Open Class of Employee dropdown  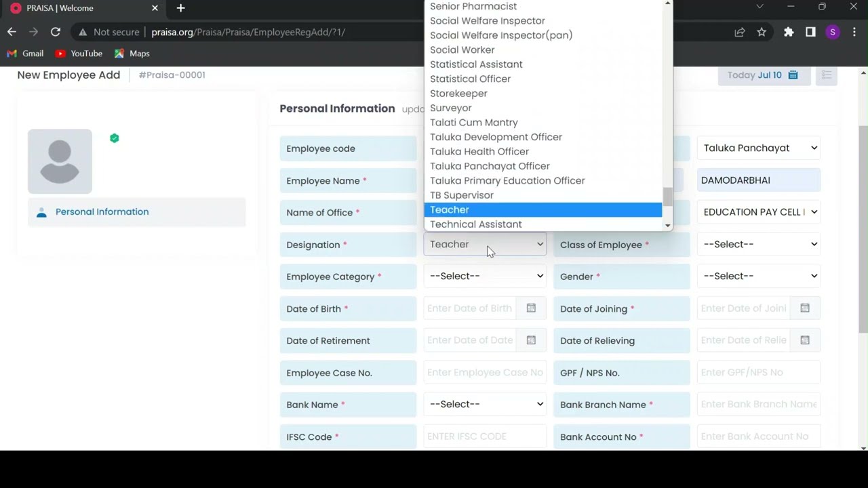pyautogui.click(x=759, y=244)
